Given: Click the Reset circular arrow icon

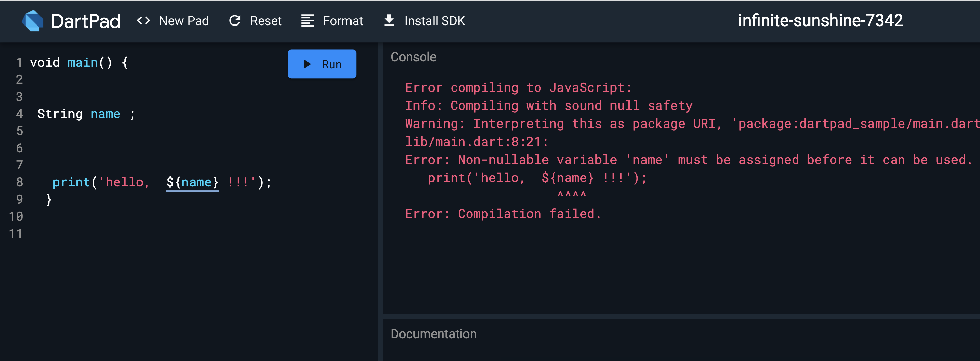Looking at the screenshot, I should click(x=235, y=20).
